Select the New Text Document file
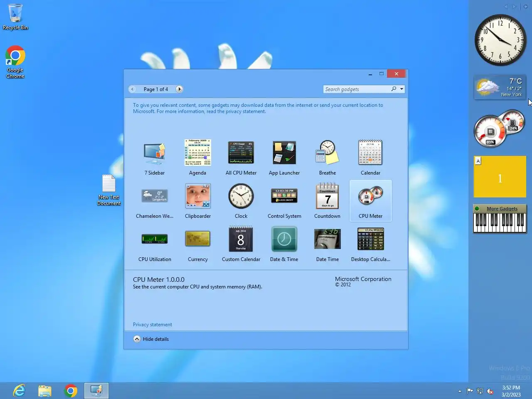The image size is (532, 399). click(x=109, y=190)
